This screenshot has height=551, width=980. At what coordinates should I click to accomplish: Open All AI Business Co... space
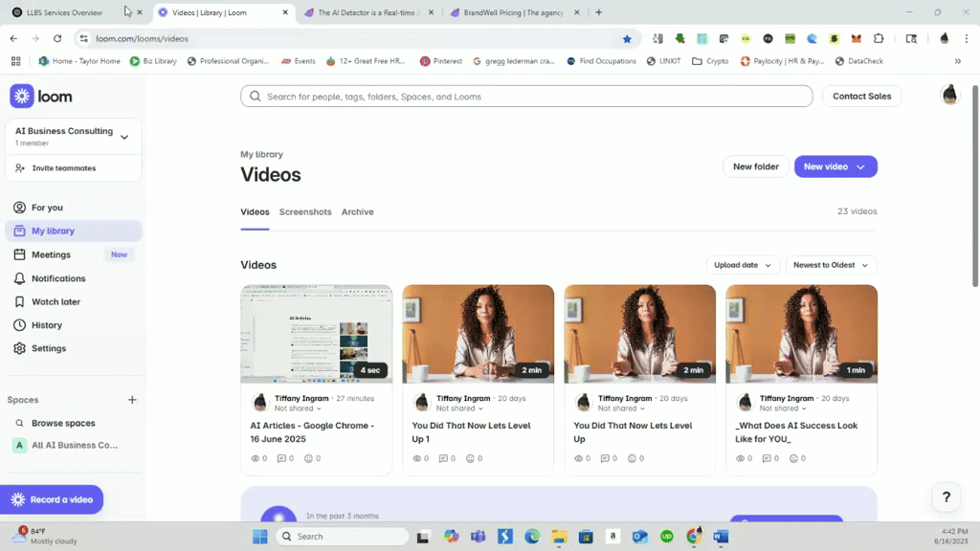tap(74, 445)
